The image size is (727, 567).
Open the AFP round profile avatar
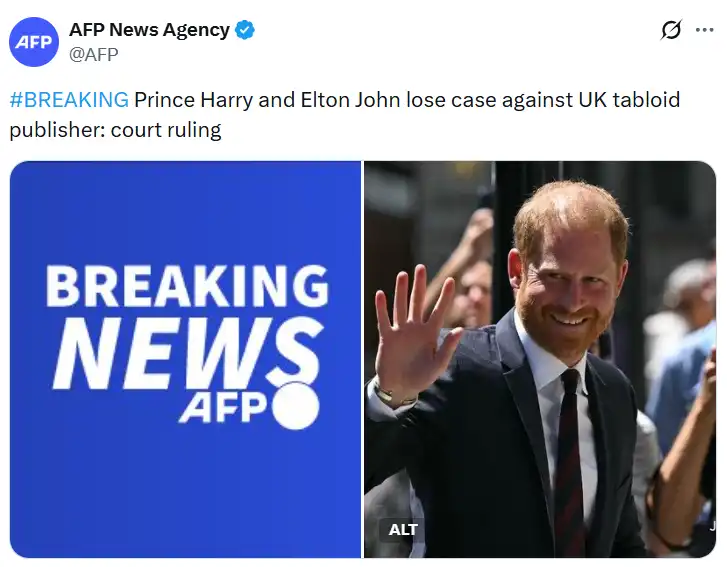click(34, 42)
